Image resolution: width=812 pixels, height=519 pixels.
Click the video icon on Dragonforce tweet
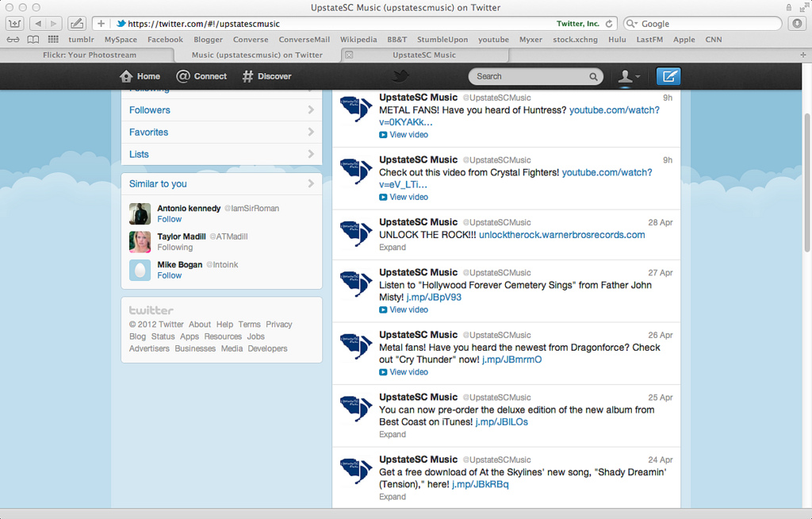(383, 371)
